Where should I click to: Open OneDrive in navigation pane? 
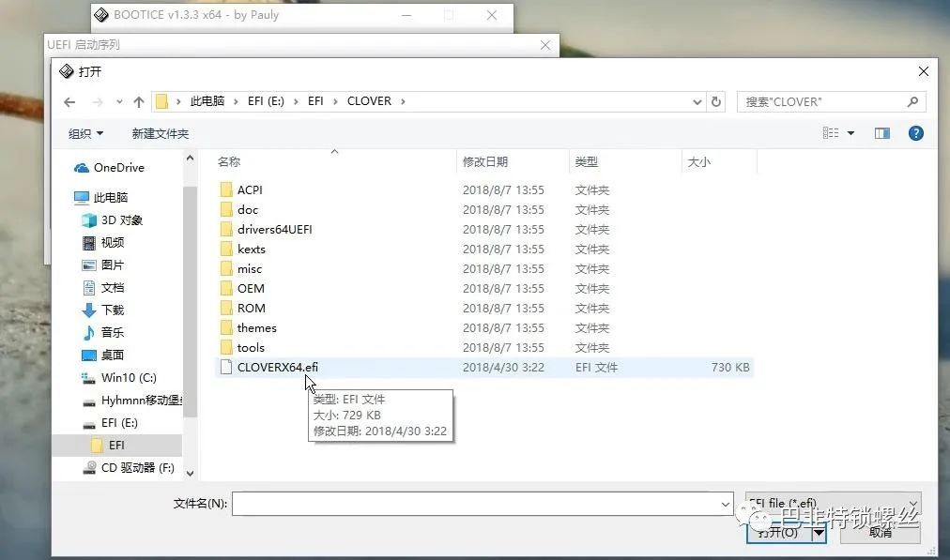[x=110, y=168]
